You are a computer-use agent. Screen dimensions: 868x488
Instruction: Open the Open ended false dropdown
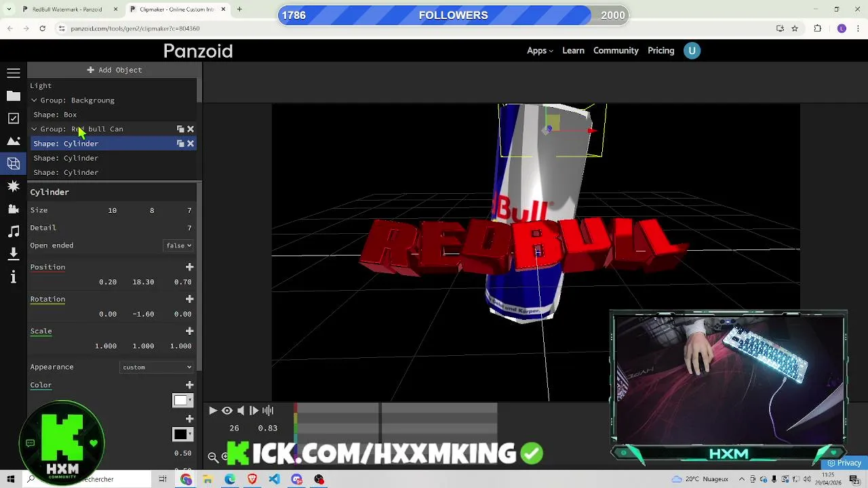(179, 245)
